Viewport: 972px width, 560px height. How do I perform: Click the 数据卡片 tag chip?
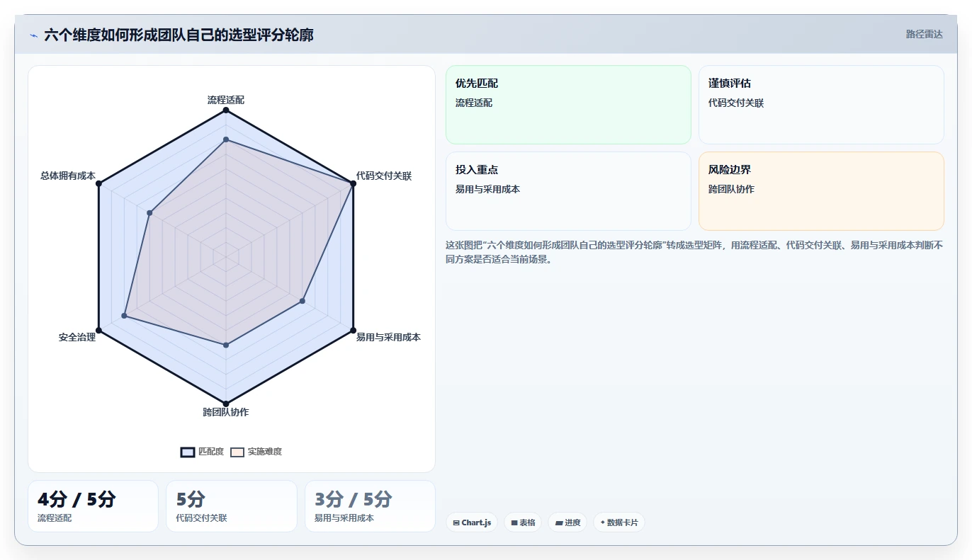(x=619, y=522)
